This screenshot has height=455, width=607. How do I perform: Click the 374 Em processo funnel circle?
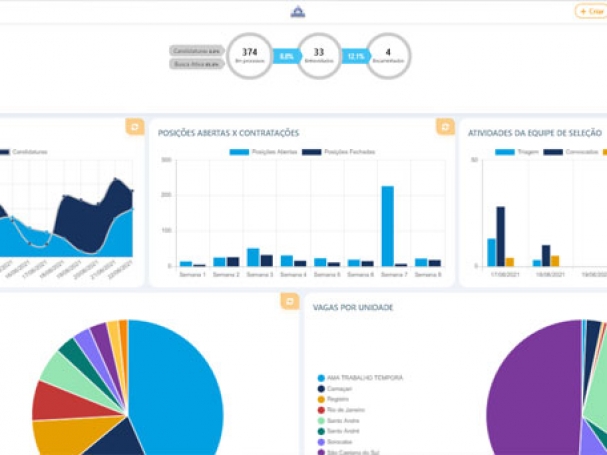point(250,56)
